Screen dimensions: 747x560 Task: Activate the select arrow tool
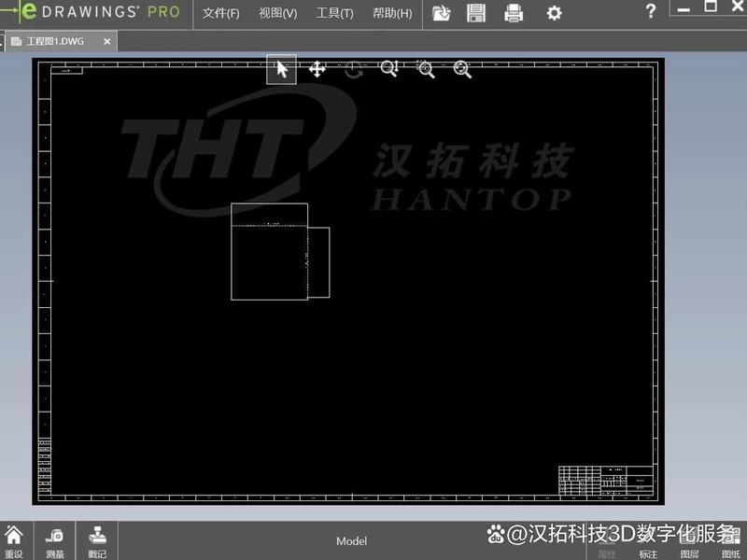[282, 69]
